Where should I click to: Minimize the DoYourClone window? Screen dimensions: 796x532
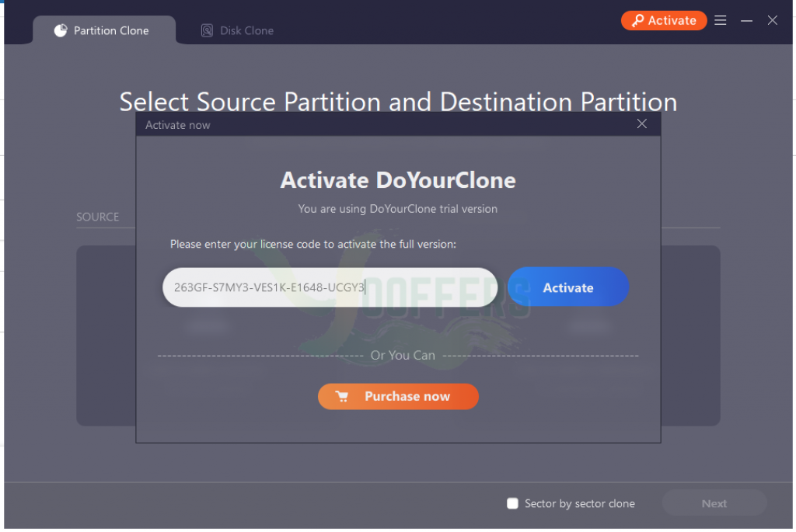[746, 21]
